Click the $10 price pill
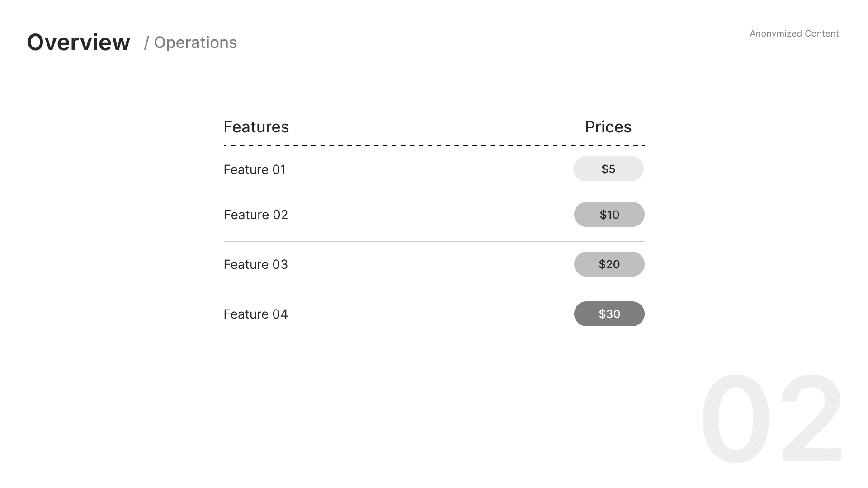Screen dimensions: 868x488 (609, 215)
